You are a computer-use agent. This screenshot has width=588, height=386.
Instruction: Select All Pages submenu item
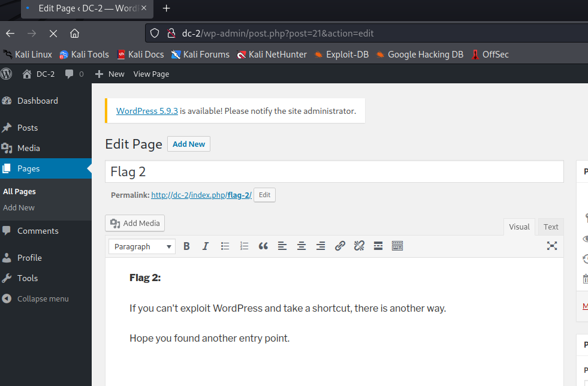(19, 191)
